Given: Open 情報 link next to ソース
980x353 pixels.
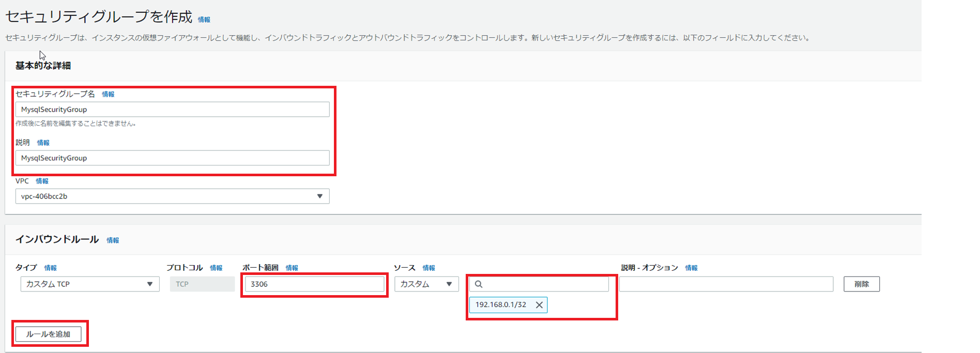Looking at the screenshot, I should click(428, 268).
